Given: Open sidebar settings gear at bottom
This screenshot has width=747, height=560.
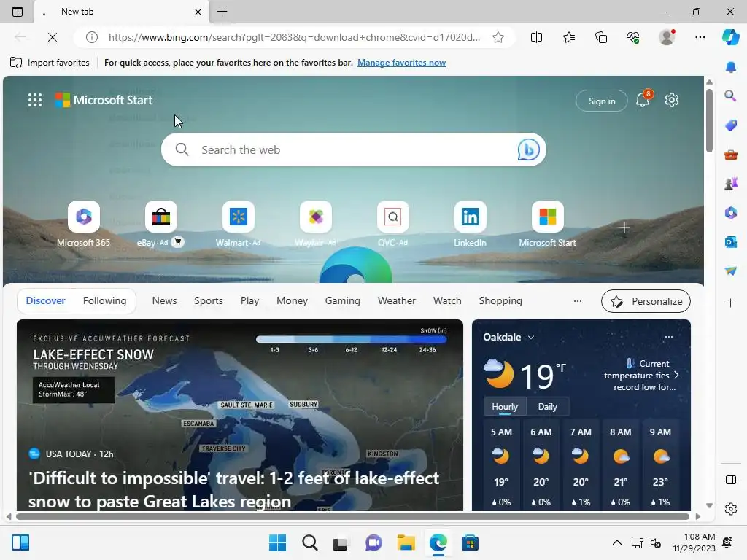Looking at the screenshot, I should 731,509.
